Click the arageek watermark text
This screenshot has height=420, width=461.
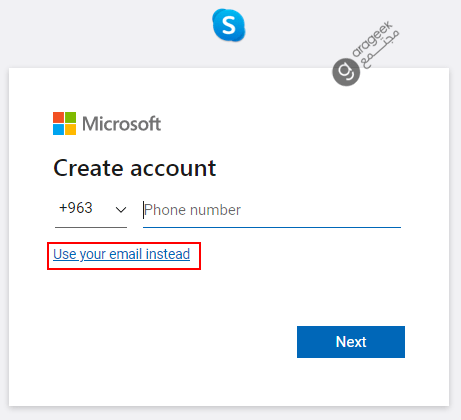click(x=372, y=39)
